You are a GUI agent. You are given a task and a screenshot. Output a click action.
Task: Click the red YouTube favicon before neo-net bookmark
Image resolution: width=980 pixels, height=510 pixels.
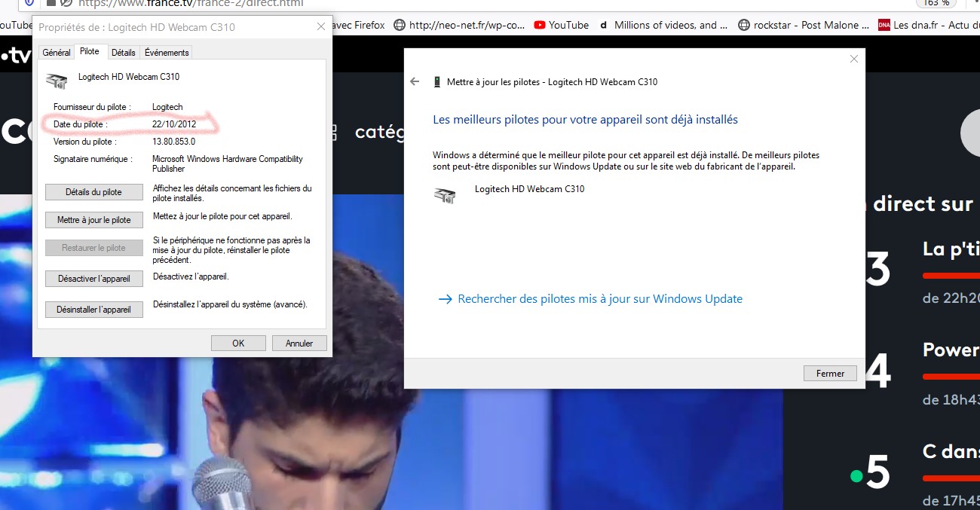coord(540,25)
